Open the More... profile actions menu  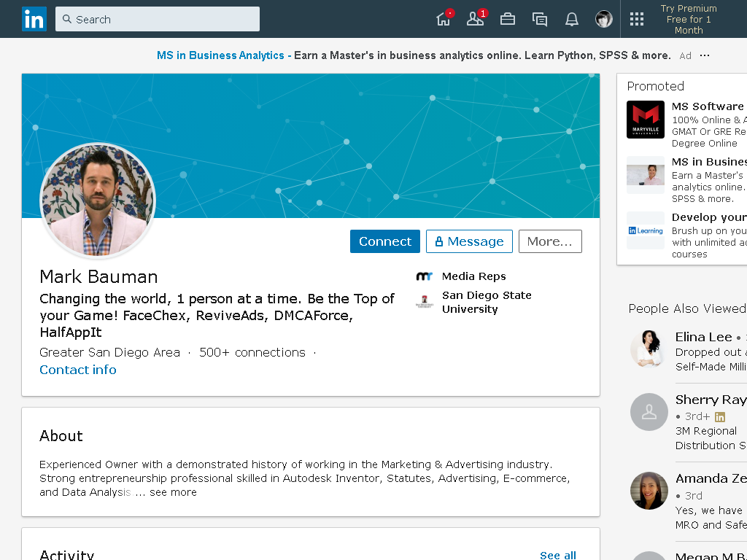(550, 241)
